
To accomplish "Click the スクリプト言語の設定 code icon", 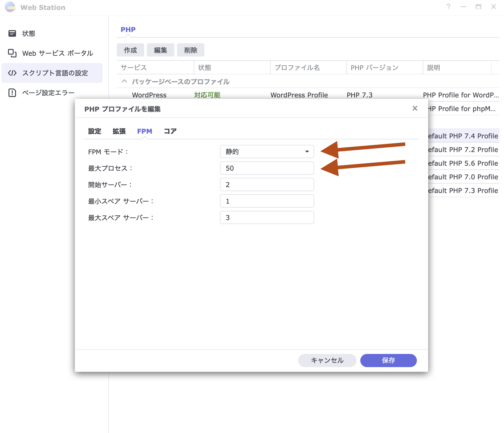I will tap(12, 73).
